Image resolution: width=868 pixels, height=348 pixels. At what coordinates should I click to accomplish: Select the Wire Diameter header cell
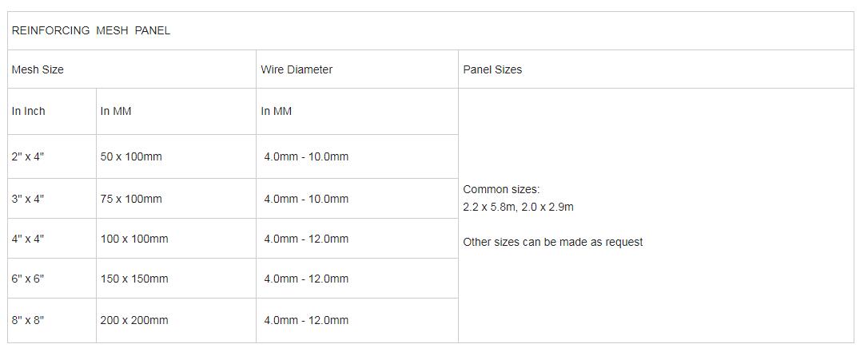click(357, 69)
